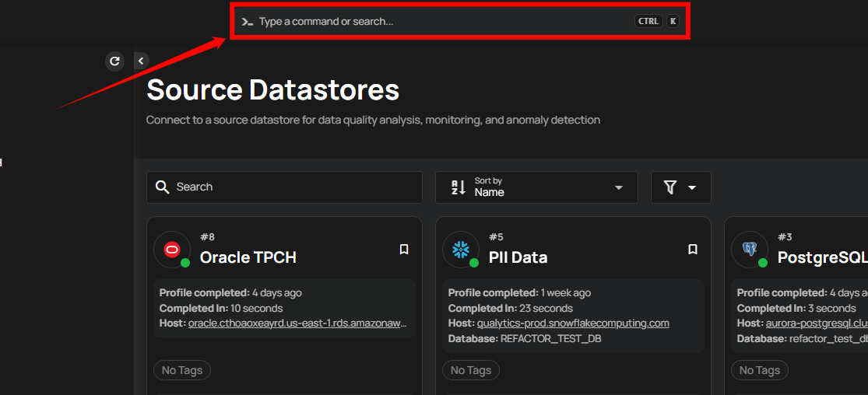Follow the qualytics-prod Snowflake host link

[573, 323]
